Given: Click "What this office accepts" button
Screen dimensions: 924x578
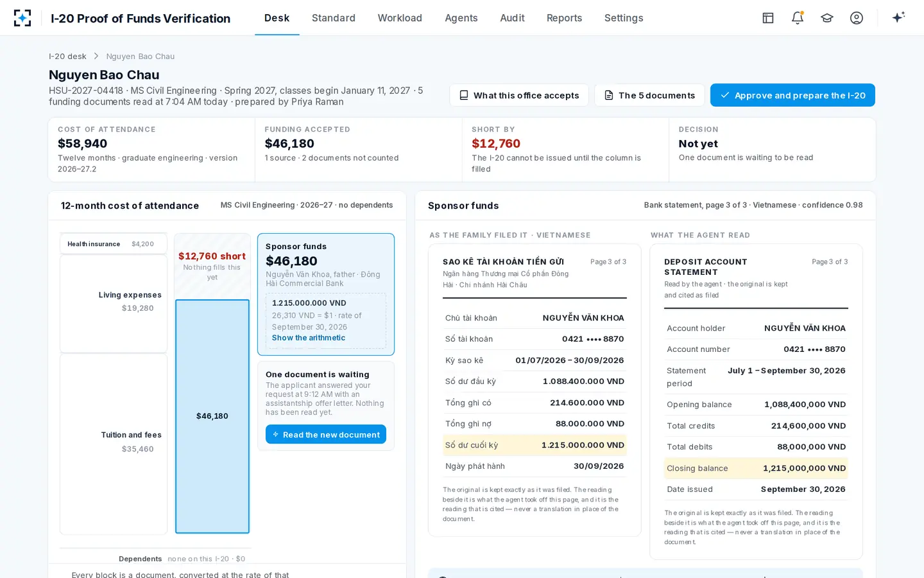Looking at the screenshot, I should (519, 95).
